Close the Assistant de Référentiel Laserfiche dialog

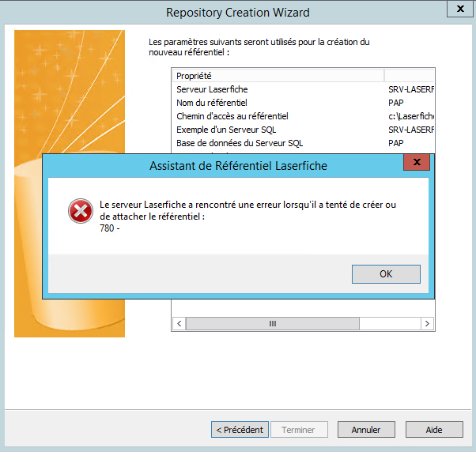(x=417, y=162)
